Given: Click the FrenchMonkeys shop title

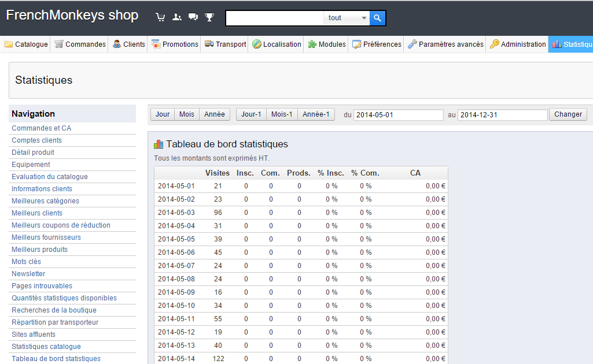Looking at the screenshot, I should pos(72,15).
